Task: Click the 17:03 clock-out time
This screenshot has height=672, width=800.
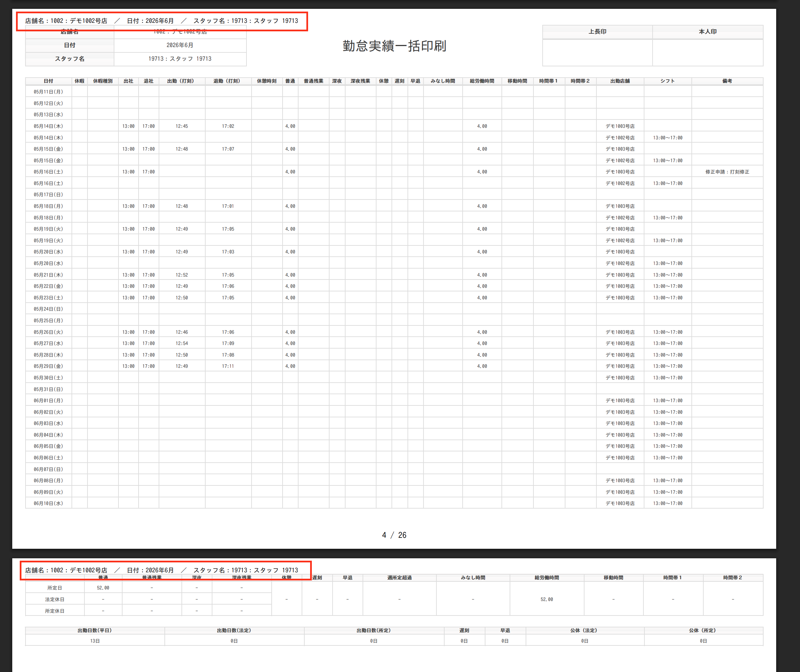Action: (228, 252)
